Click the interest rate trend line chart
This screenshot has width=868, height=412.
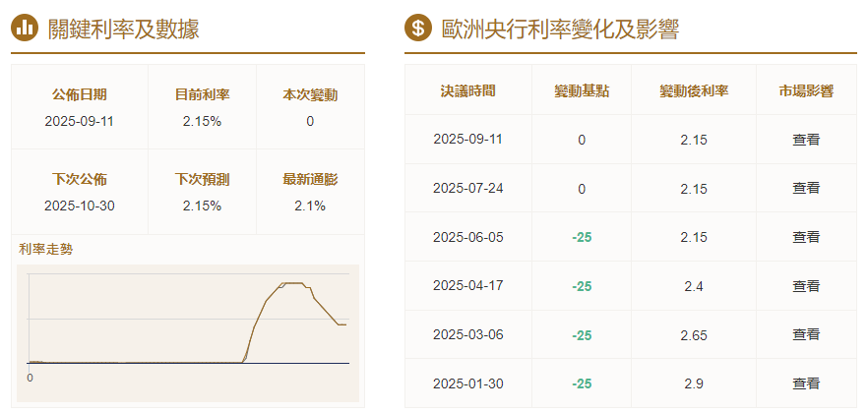pos(188,333)
